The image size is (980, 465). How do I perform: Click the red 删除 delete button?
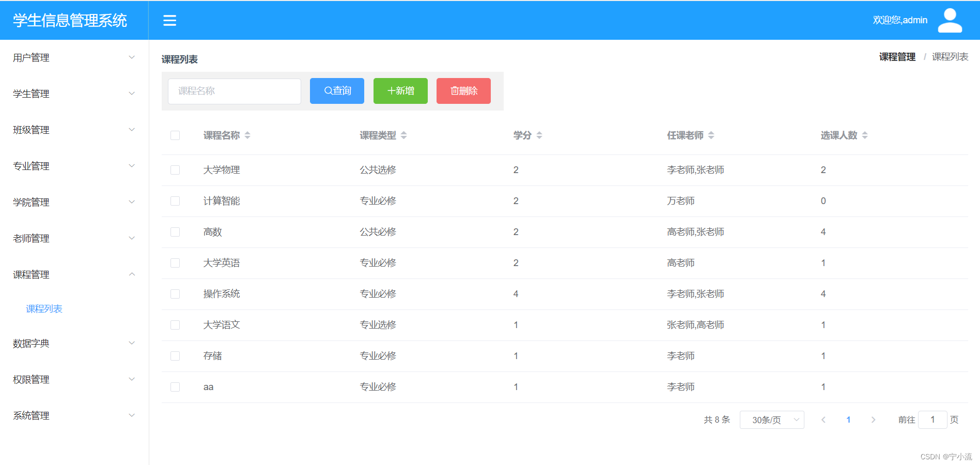tap(463, 91)
